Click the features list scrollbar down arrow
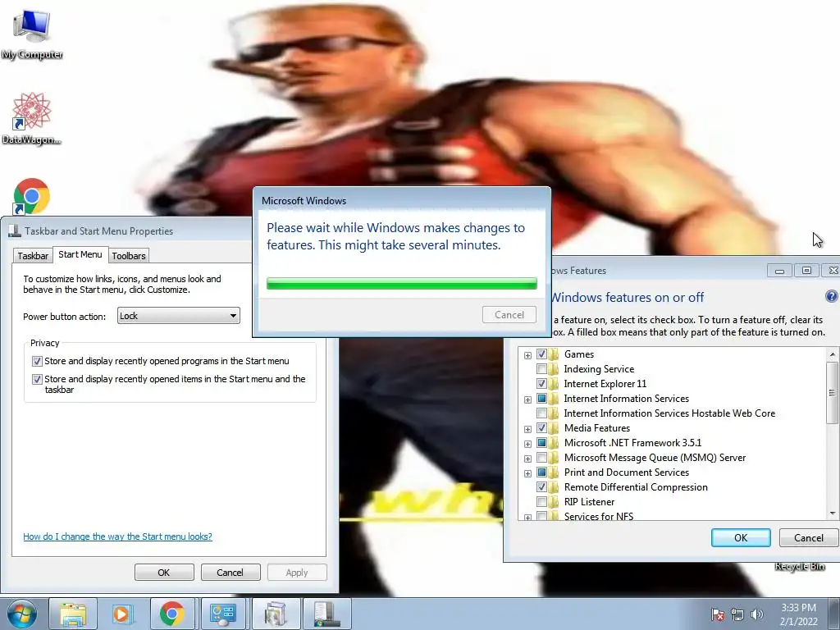Viewport: 840px width, 630px height. pyautogui.click(x=832, y=514)
